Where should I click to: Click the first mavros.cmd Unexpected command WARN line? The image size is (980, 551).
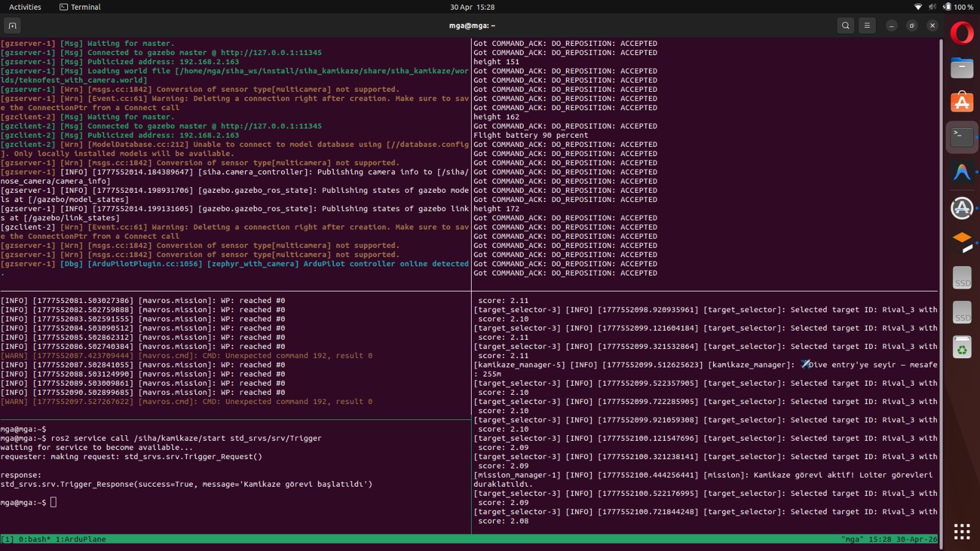point(186,356)
